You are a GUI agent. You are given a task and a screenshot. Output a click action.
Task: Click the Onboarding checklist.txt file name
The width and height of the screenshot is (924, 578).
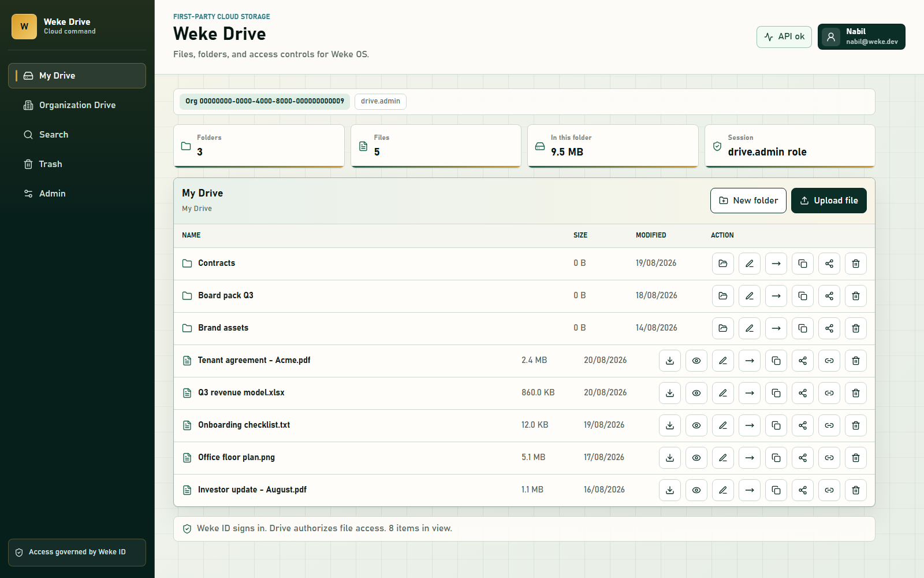tap(244, 425)
